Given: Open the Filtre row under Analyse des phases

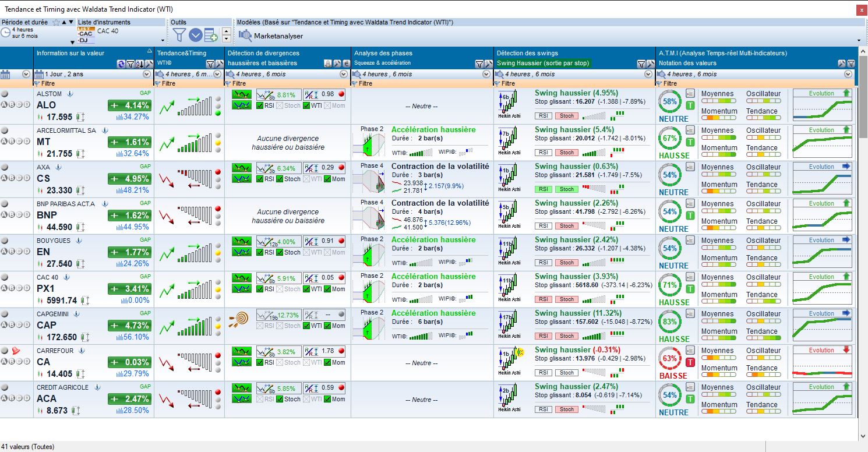Looking at the screenshot, I should 422,83.
